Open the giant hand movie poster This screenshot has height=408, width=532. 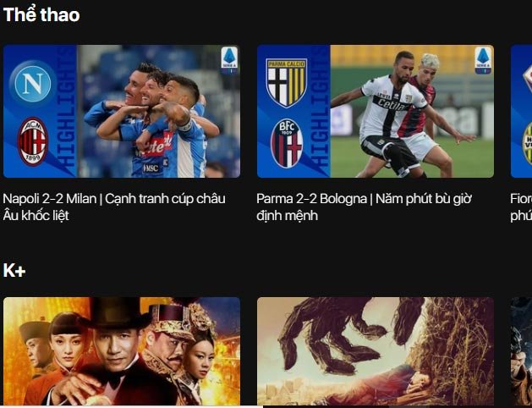[x=376, y=351]
